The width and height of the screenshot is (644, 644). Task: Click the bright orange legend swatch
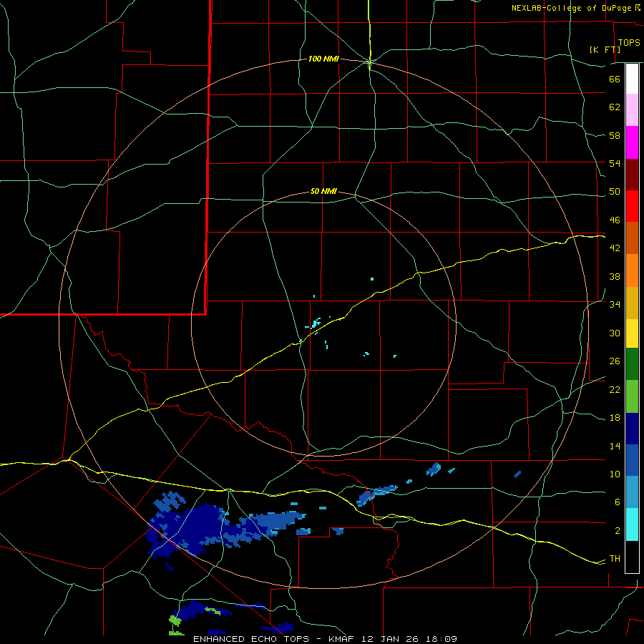(x=632, y=270)
